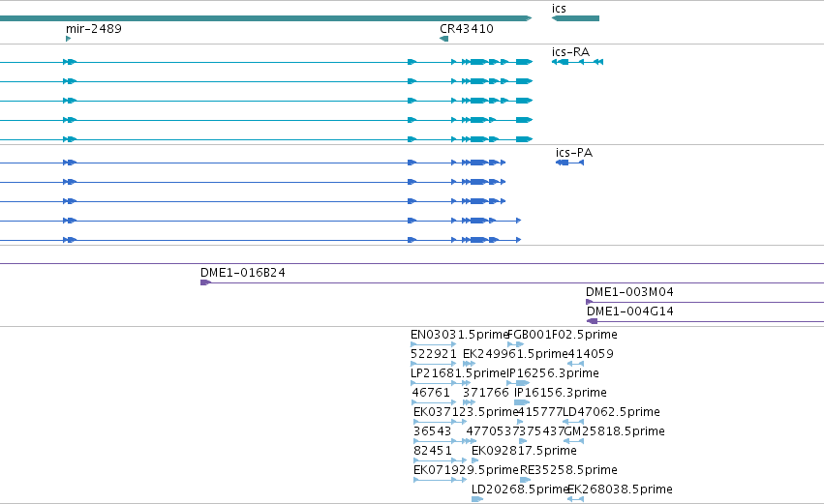This screenshot has height=504, width=824.
Task: Open the EK037123.5prime EST label
Action: tap(465, 412)
